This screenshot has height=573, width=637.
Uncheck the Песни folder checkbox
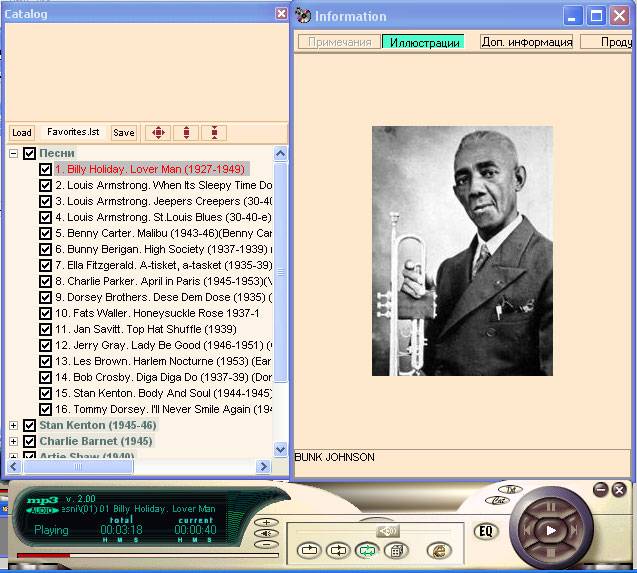pyautogui.click(x=29, y=153)
